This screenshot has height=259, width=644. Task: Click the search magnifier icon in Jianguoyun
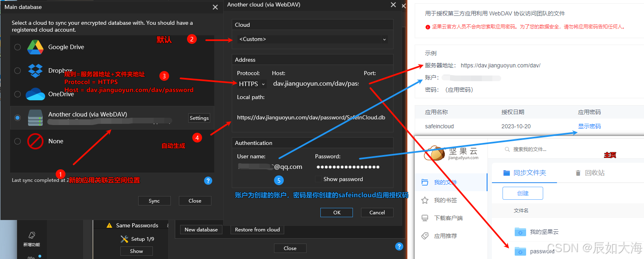click(x=507, y=149)
